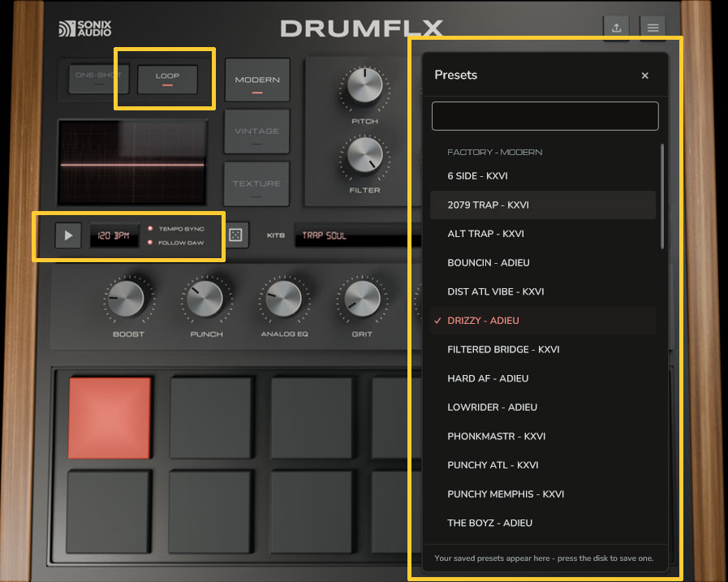Tap the second pad in the bottom row
This screenshot has height=582, width=728.
pyautogui.click(x=211, y=512)
